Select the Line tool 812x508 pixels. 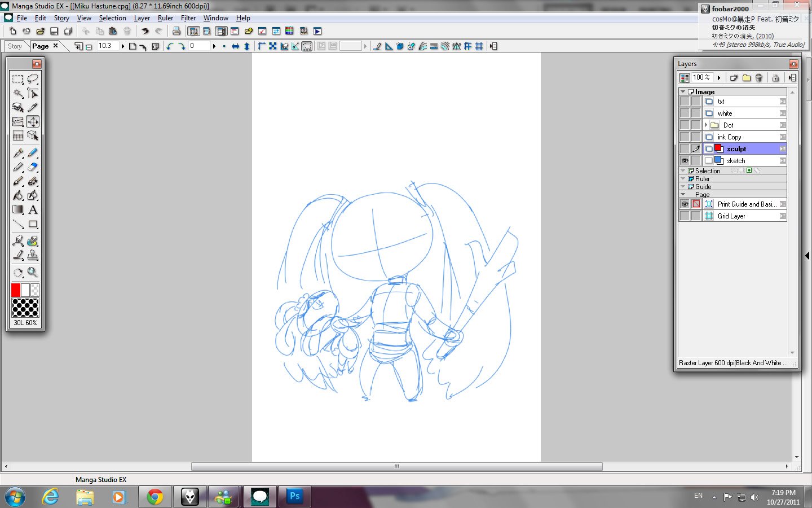(18, 224)
